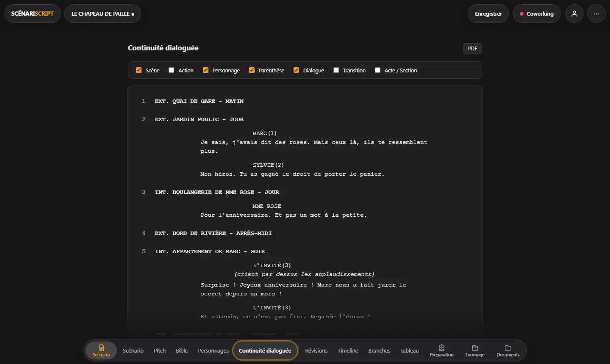Start a Coworking session
610x364 pixels.
[537, 14]
